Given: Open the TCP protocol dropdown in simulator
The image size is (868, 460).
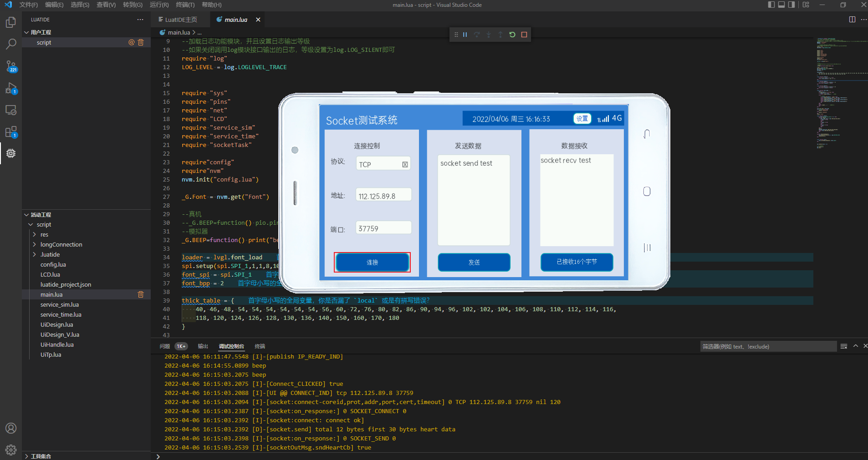Looking at the screenshot, I should pyautogui.click(x=383, y=164).
